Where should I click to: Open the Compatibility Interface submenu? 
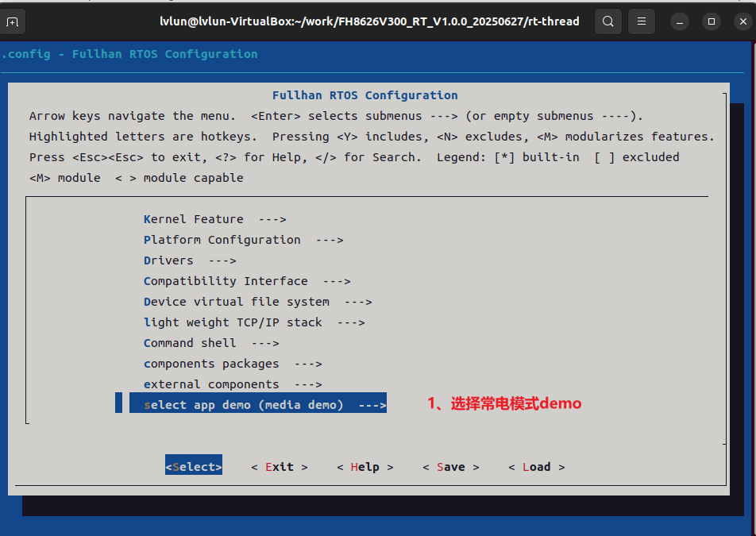coord(247,281)
